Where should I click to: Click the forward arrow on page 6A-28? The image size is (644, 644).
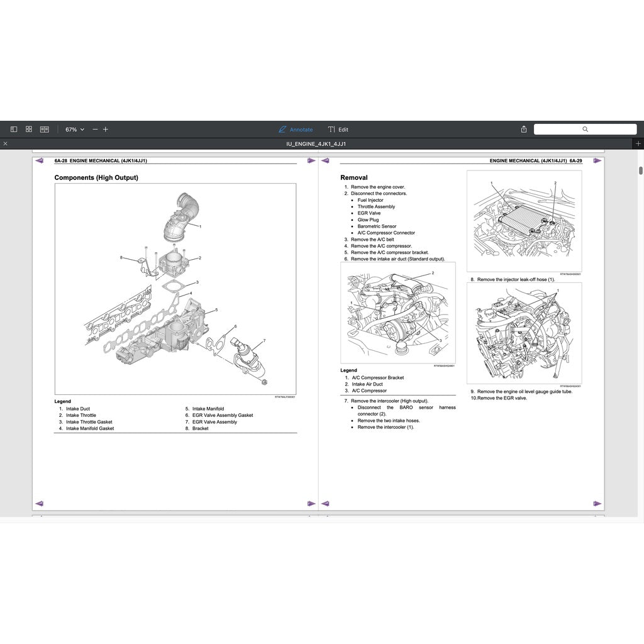(x=311, y=160)
